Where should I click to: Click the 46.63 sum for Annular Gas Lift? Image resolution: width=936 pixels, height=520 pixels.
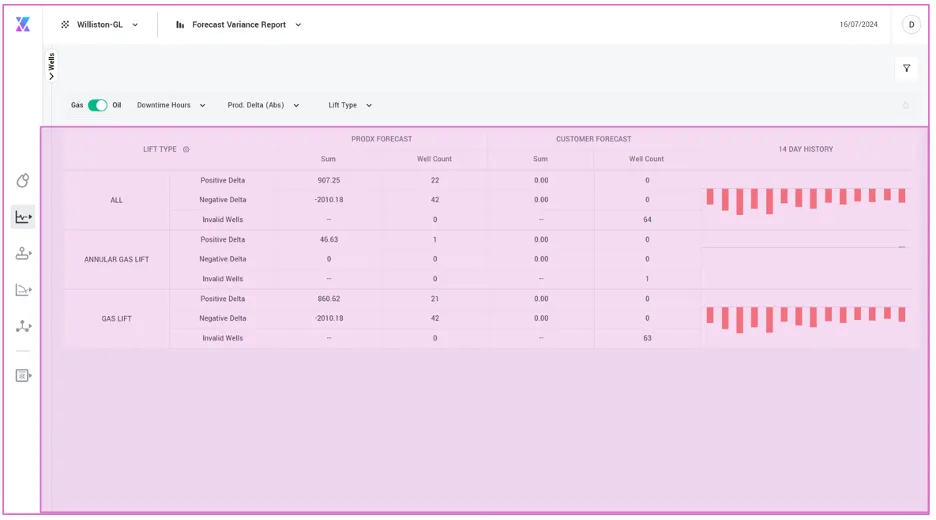point(329,239)
